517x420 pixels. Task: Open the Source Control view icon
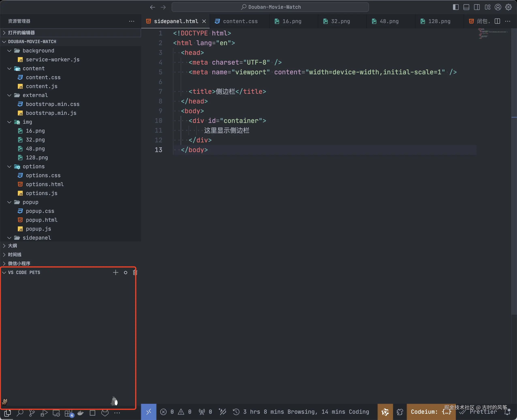click(x=32, y=413)
